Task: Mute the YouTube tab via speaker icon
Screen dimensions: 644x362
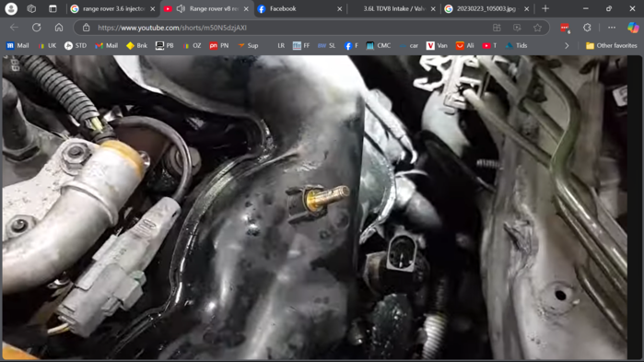Action: pos(181,8)
